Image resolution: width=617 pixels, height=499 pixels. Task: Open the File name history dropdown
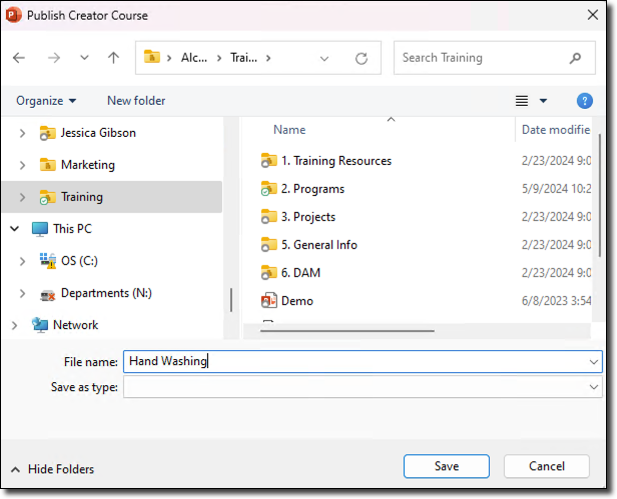[594, 362]
